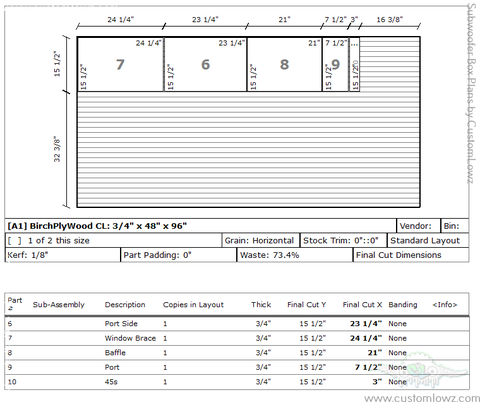Click the large waste area of the sheet
The width and height of the screenshot is (480, 402).
[x=248, y=149]
